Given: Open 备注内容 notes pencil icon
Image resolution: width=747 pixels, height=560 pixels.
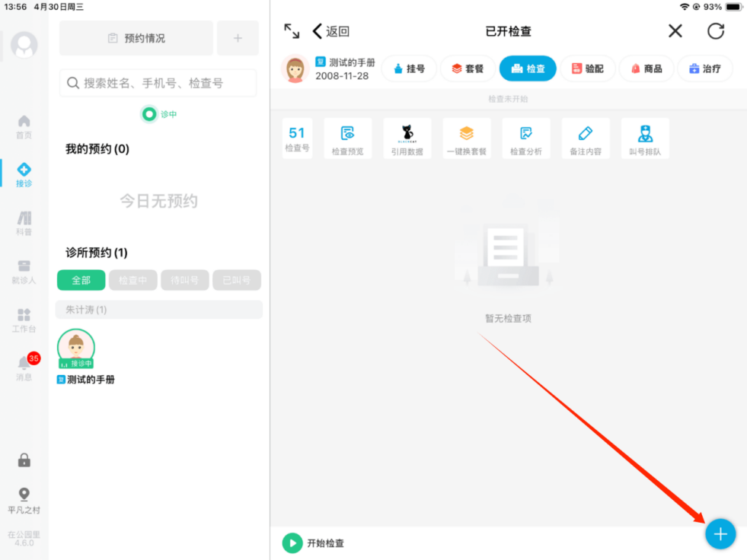Looking at the screenshot, I should pos(585,139).
